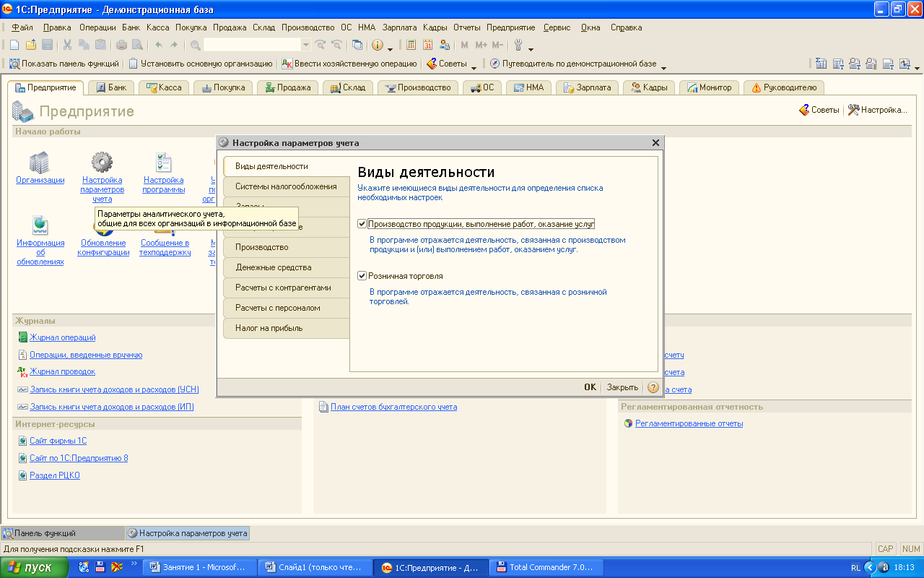Click the M memory button in toolbar
The width and height of the screenshot is (924, 578).
pos(464,45)
